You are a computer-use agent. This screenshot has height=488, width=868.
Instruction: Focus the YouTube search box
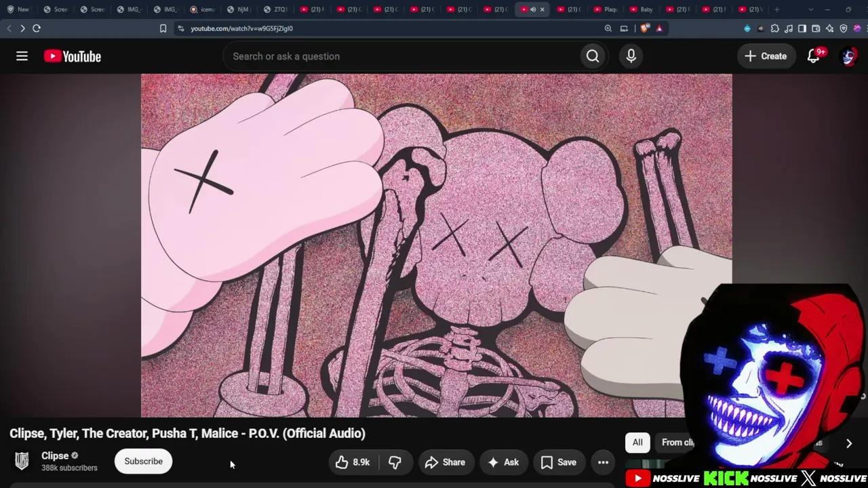(x=401, y=56)
